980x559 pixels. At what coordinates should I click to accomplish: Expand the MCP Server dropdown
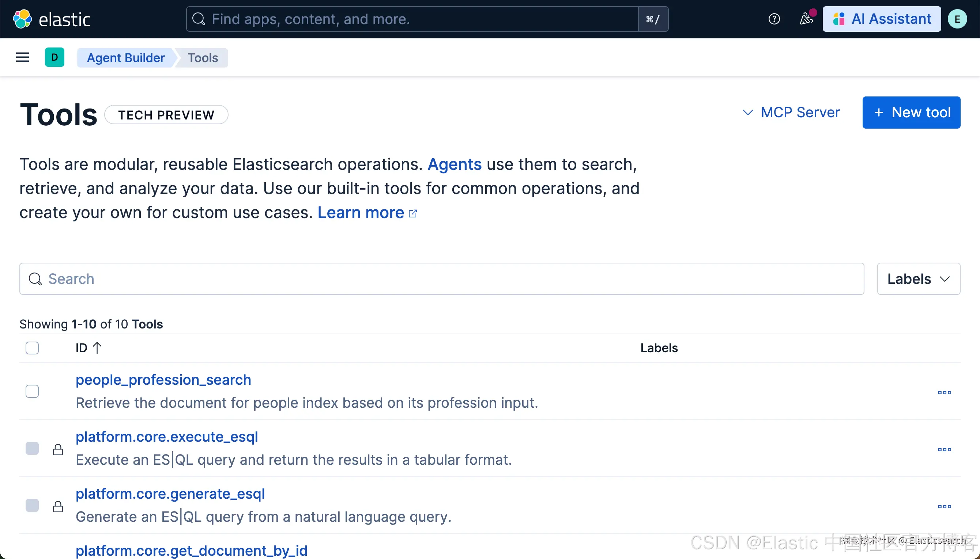pyautogui.click(x=791, y=113)
